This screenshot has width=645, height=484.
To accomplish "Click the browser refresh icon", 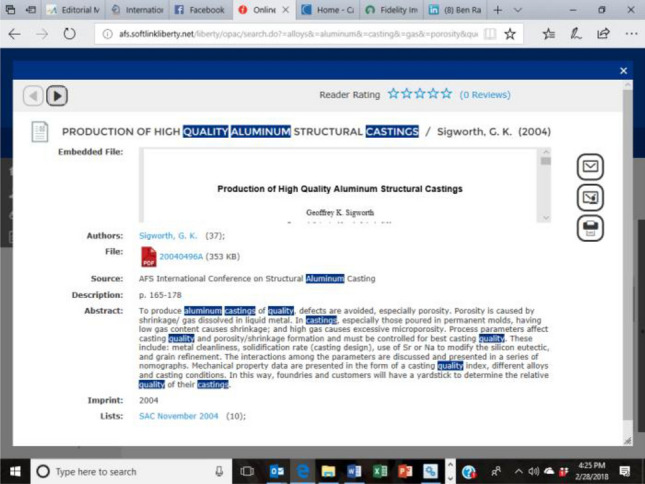I will point(70,33).
